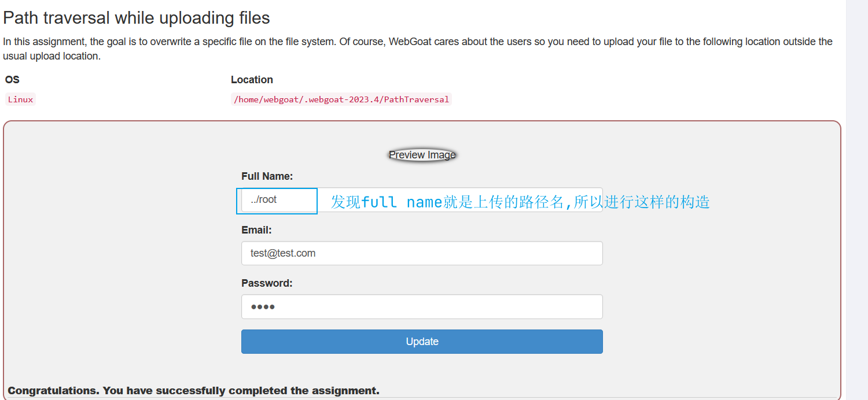Viewport: 868px width, 400px height.
Task: Click the OS column header
Action: click(x=12, y=80)
